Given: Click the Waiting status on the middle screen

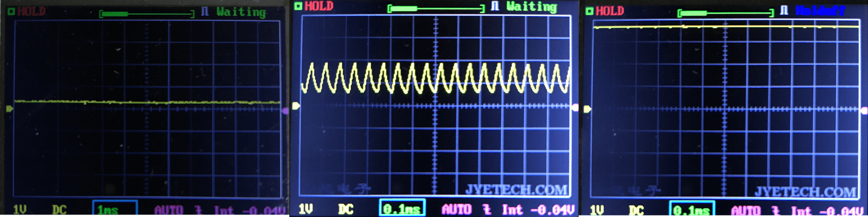Looking at the screenshot, I should (531, 7).
